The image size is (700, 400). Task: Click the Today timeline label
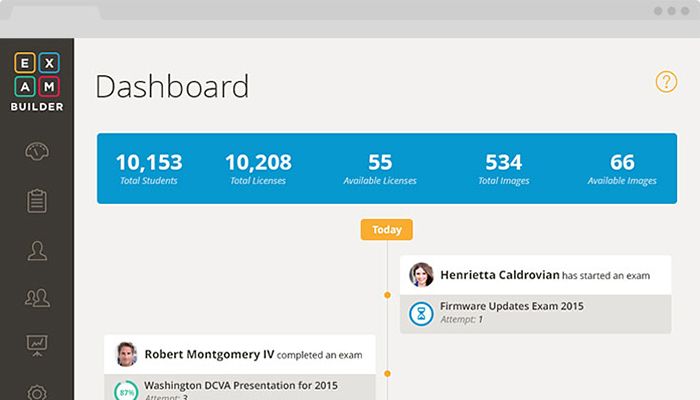click(386, 229)
